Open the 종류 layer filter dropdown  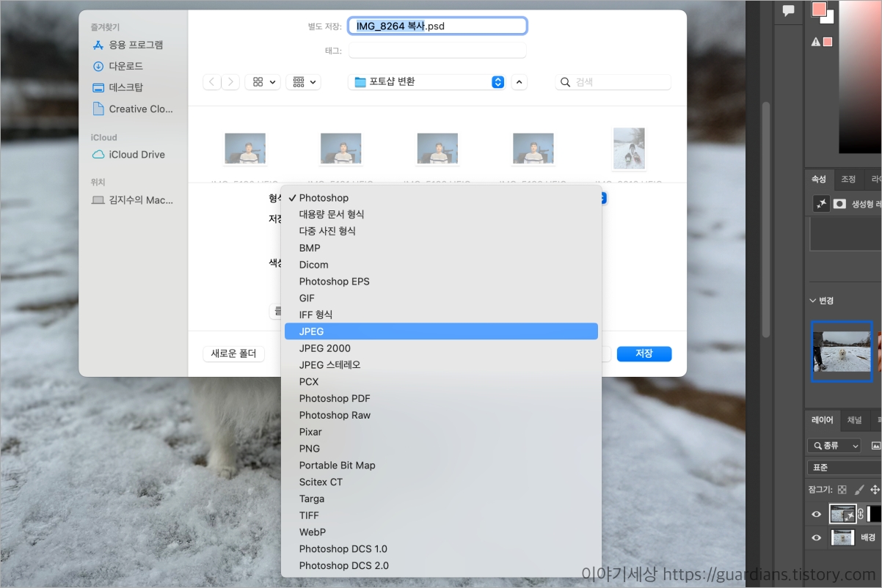coord(834,446)
